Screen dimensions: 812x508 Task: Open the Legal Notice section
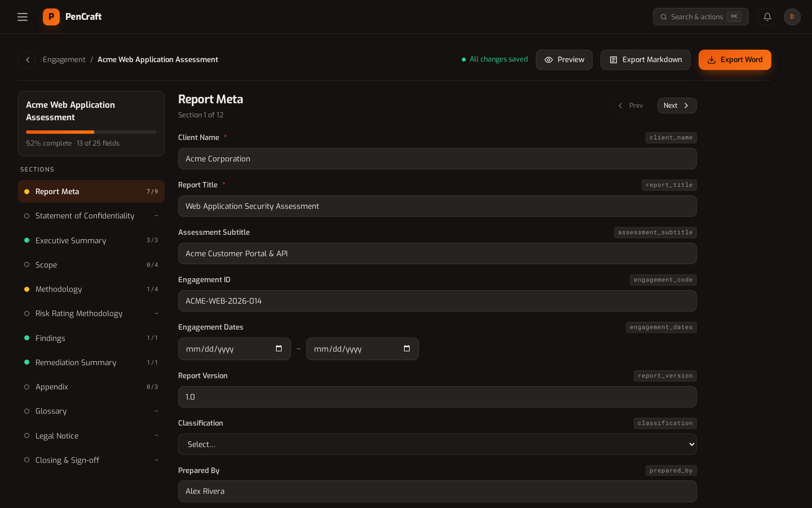91,435
